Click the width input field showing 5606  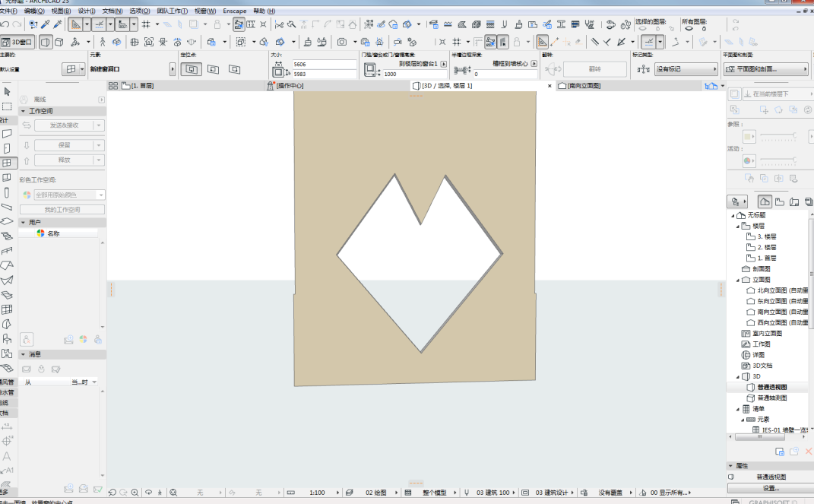pyautogui.click(x=325, y=65)
